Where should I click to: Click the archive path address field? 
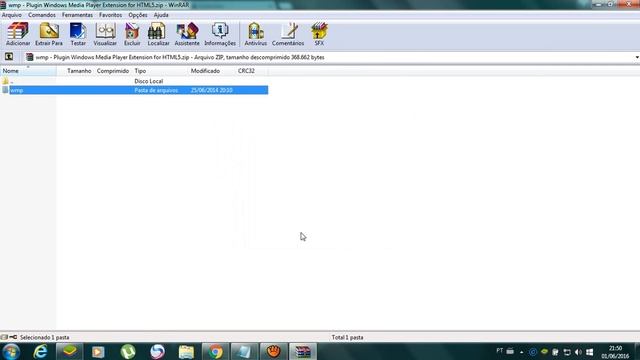coord(329,57)
